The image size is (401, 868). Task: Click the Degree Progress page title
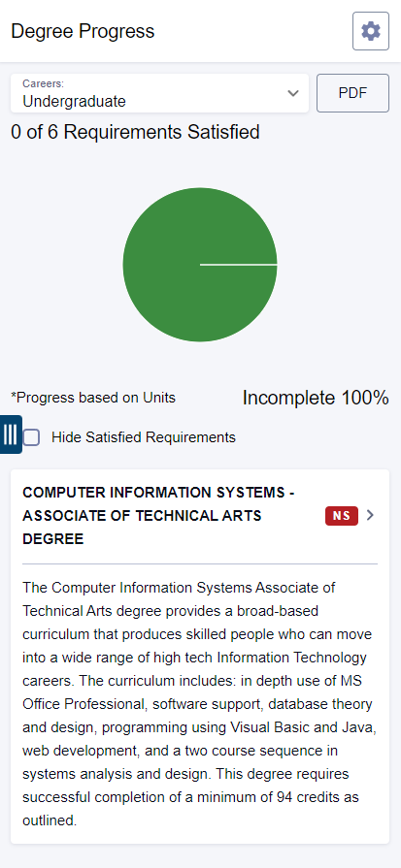click(83, 31)
